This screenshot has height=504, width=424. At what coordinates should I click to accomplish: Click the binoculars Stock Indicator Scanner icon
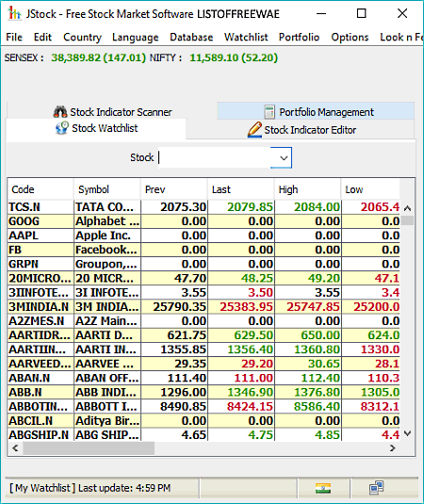tap(60, 112)
